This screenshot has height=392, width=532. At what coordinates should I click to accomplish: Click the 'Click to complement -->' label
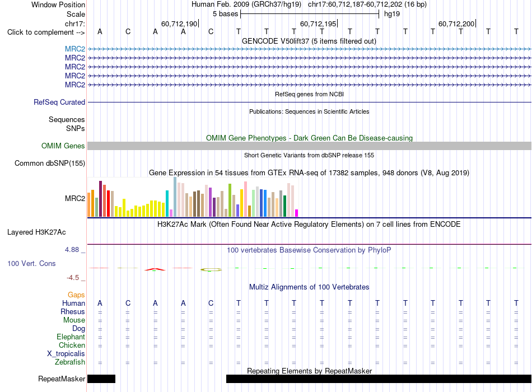pyautogui.click(x=46, y=32)
